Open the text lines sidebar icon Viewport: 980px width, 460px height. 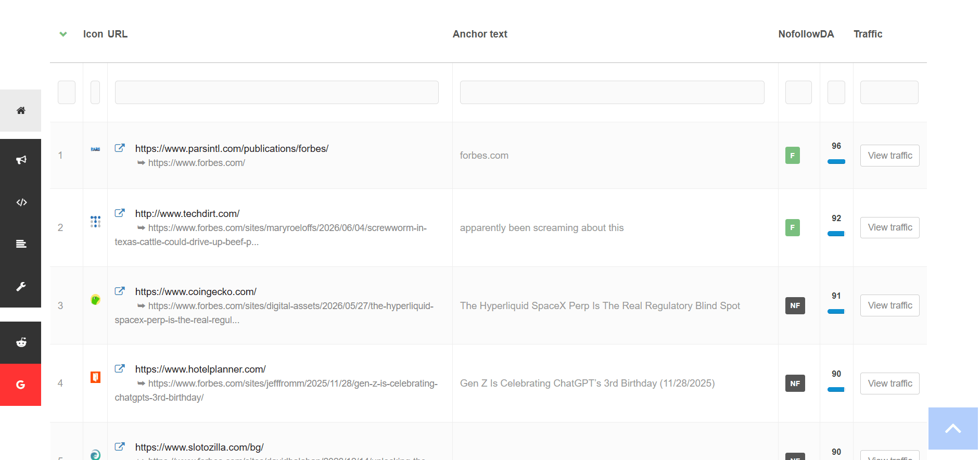(x=21, y=244)
